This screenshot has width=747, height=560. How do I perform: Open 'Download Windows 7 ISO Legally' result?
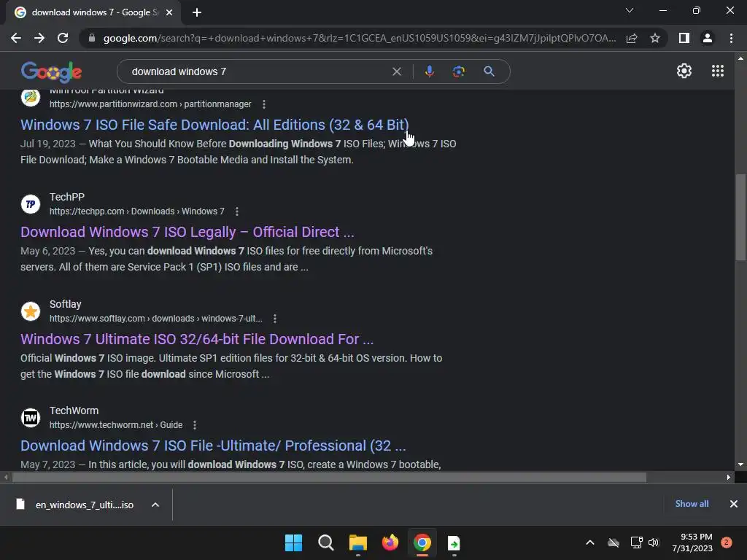point(187,232)
